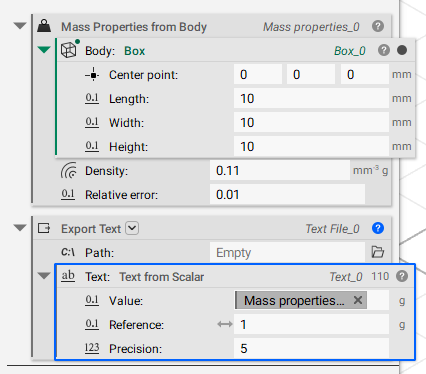The width and height of the screenshot is (426, 374).
Task: Edit the third Center point coordinate field
Action: click(365, 74)
